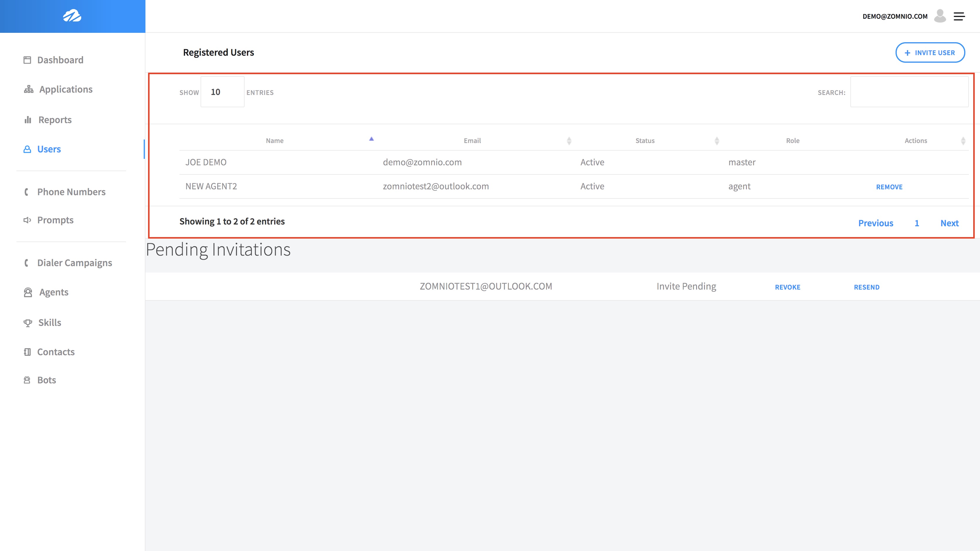Click RESEND invitation for zomniotest1
The image size is (980, 551).
pos(867,287)
